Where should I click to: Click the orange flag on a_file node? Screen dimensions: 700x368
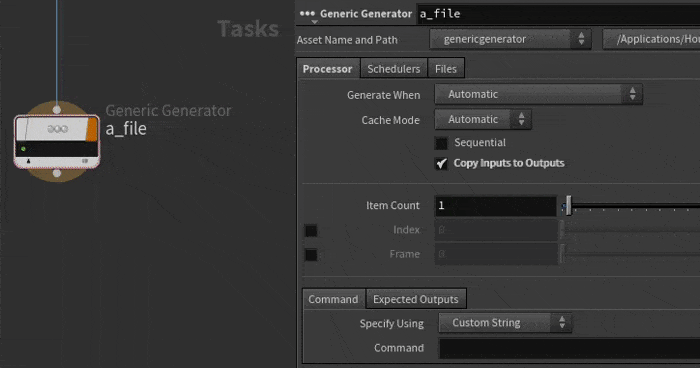(x=92, y=129)
